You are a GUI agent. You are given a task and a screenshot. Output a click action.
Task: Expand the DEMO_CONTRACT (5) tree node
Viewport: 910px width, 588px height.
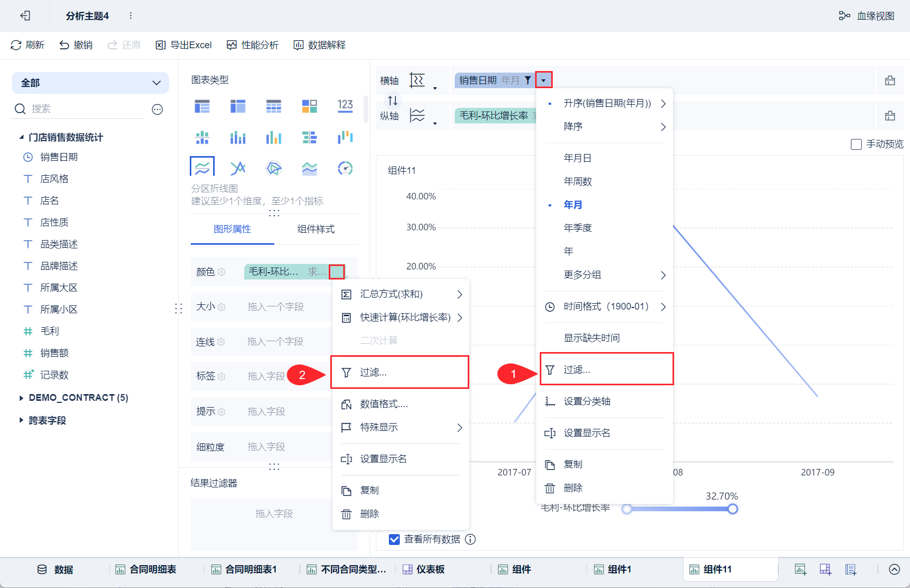[x=21, y=398]
